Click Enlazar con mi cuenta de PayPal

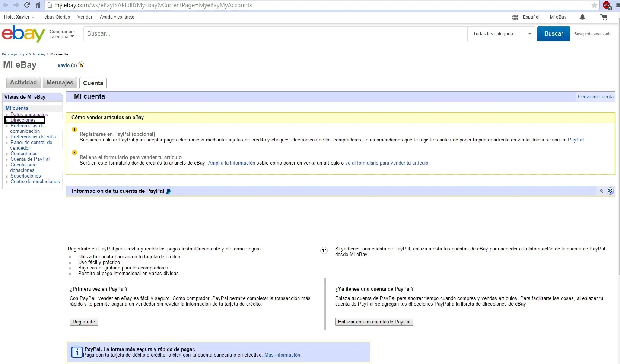pos(374,322)
